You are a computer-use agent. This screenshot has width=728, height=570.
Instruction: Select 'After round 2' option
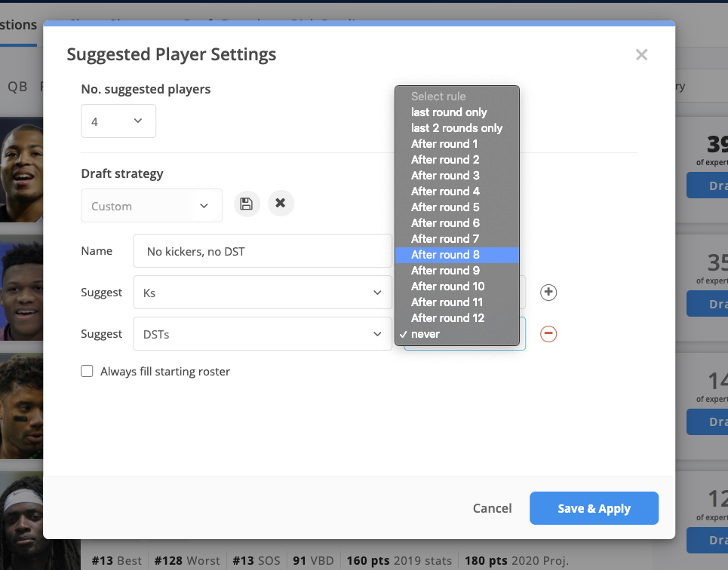point(457,160)
